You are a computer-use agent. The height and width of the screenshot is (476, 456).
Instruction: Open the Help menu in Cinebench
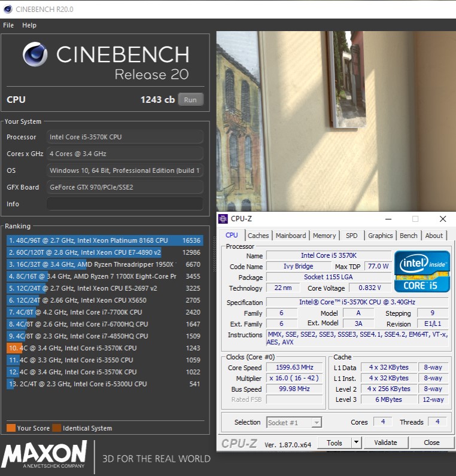point(29,25)
